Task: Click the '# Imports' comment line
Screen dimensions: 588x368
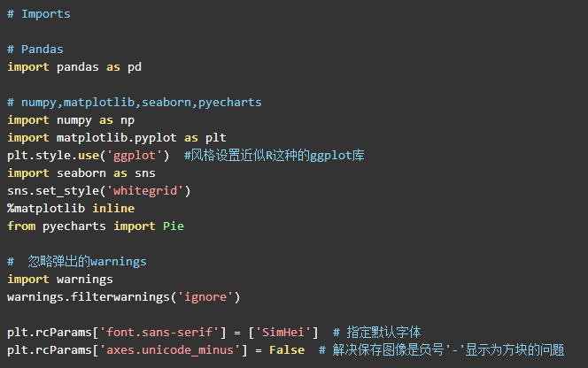Action: tap(39, 14)
